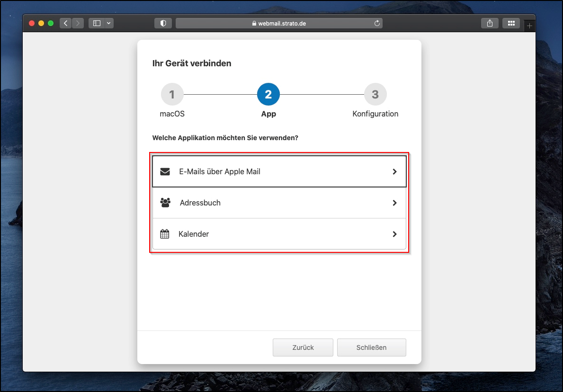563x392 pixels.
Task: Show the tab overview grid
Action: [511, 23]
